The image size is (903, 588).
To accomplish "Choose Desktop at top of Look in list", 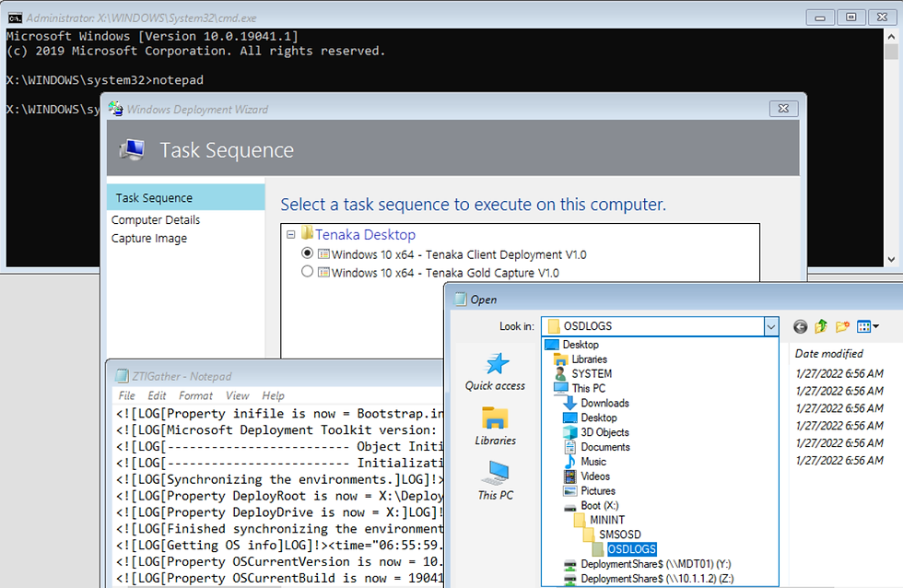I will coord(580,345).
